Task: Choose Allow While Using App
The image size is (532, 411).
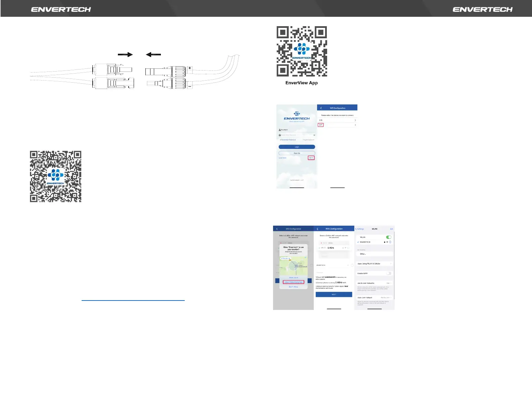Action: tap(294, 282)
